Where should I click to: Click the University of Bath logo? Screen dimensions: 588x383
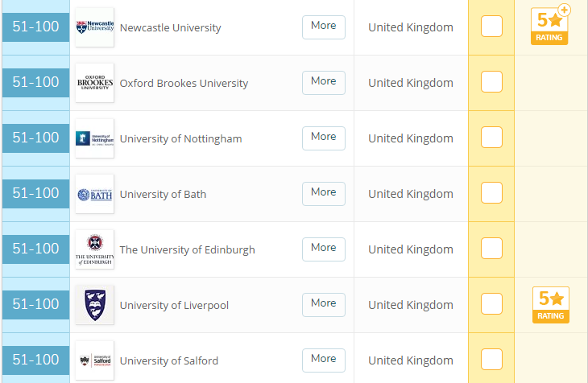click(94, 194)
